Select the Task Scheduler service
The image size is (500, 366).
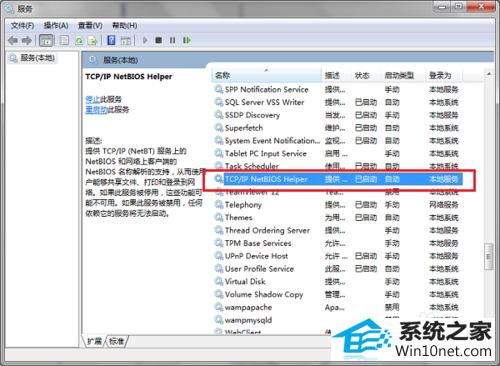337,166
